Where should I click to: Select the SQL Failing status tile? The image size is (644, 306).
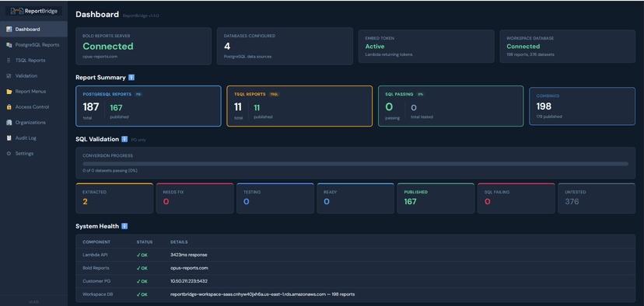click(x=516, y=199)
